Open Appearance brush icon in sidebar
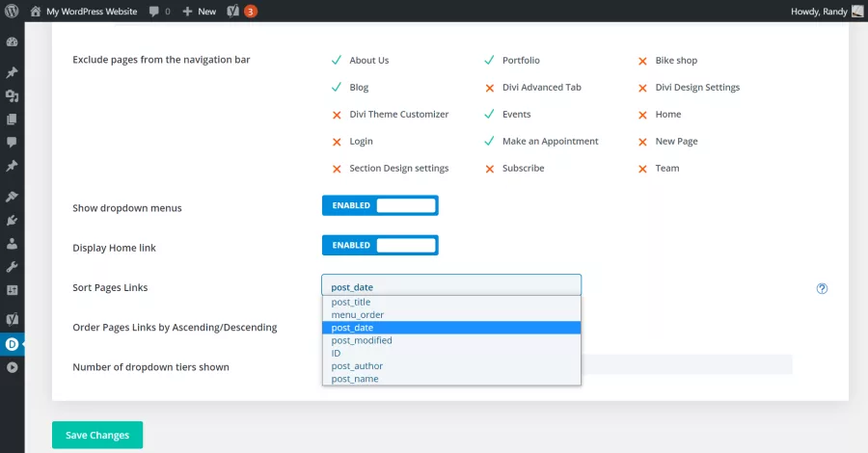The width and height of the screenshot is (868, 453). pos(12,197)
